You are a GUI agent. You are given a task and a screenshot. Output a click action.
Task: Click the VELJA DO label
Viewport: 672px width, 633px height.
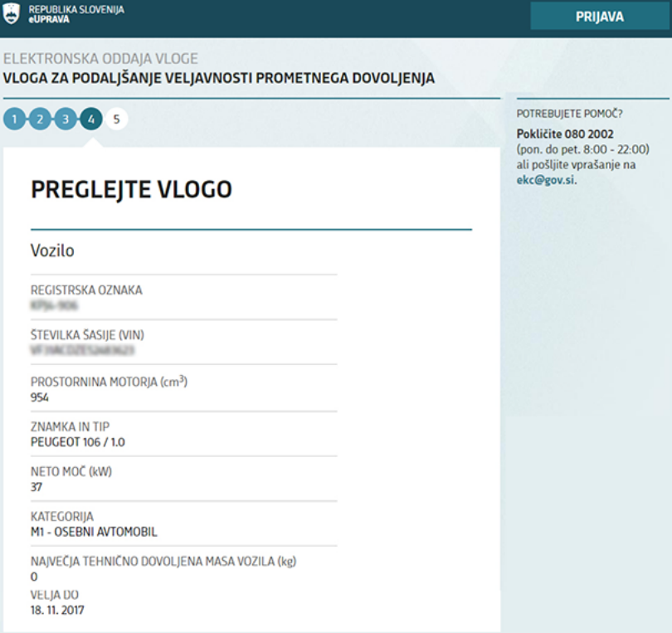tap(55, 595)
